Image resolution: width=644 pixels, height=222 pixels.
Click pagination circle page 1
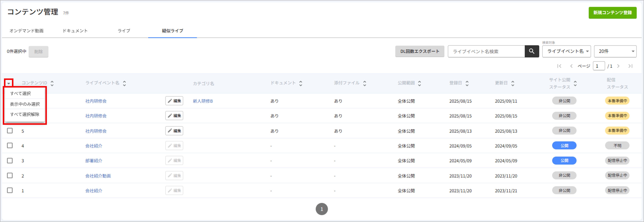pos(322,209)
